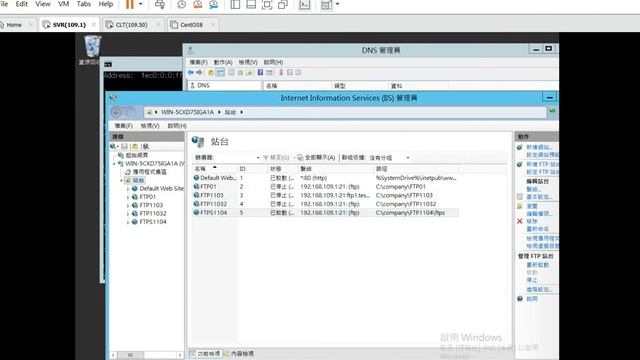
Task: Select the FTPS1104 row in sites list
Action: click(325, 213)
